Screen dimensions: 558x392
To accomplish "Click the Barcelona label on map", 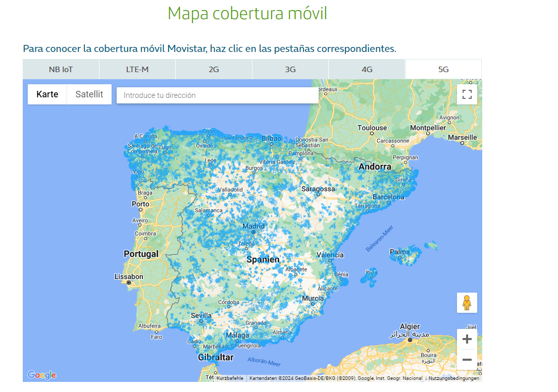I will (x=388, y=197).
